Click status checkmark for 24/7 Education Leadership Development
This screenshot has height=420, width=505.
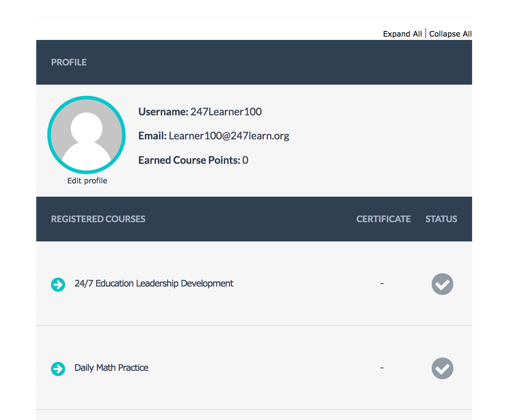(x=443, y=284)
